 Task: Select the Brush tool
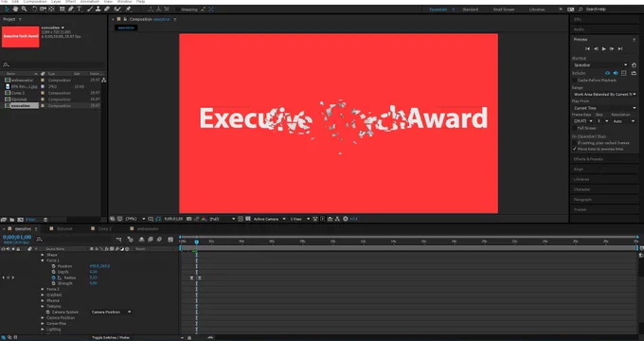(x=90, y=9)
